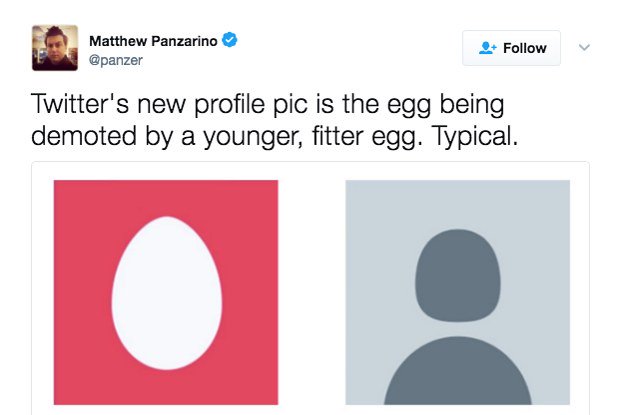Click 'Twitter's new profile pic' text line
Image resolution: width=625 pixels, height=415 pixels.
pyautogui.click(x=169, y=104)
